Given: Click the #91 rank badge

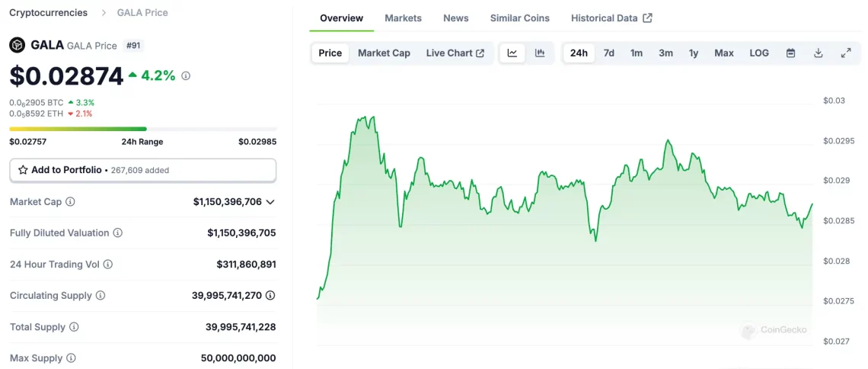Looking at the screenshot, I should (x=132, y=46).
